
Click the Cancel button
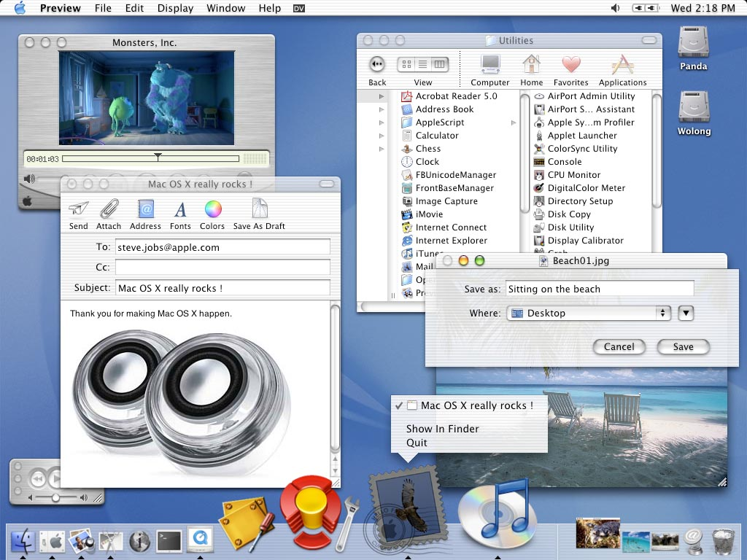coord(619,346)
